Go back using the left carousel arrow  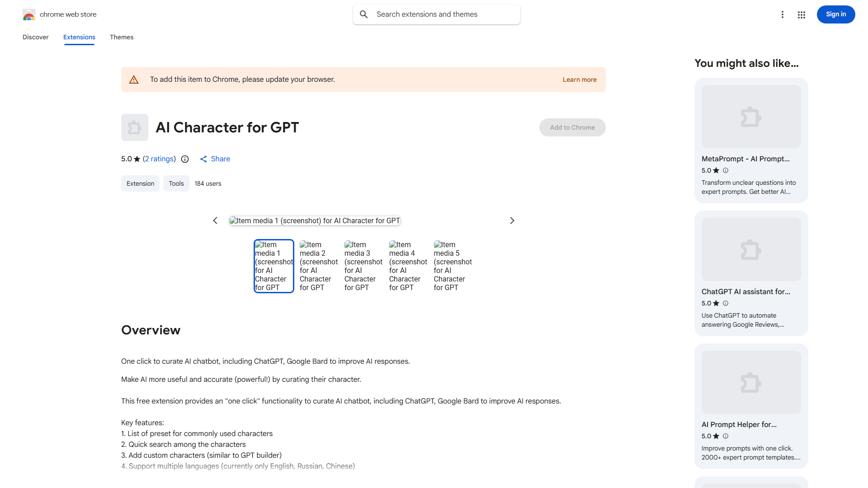click(x=215, y=221)
